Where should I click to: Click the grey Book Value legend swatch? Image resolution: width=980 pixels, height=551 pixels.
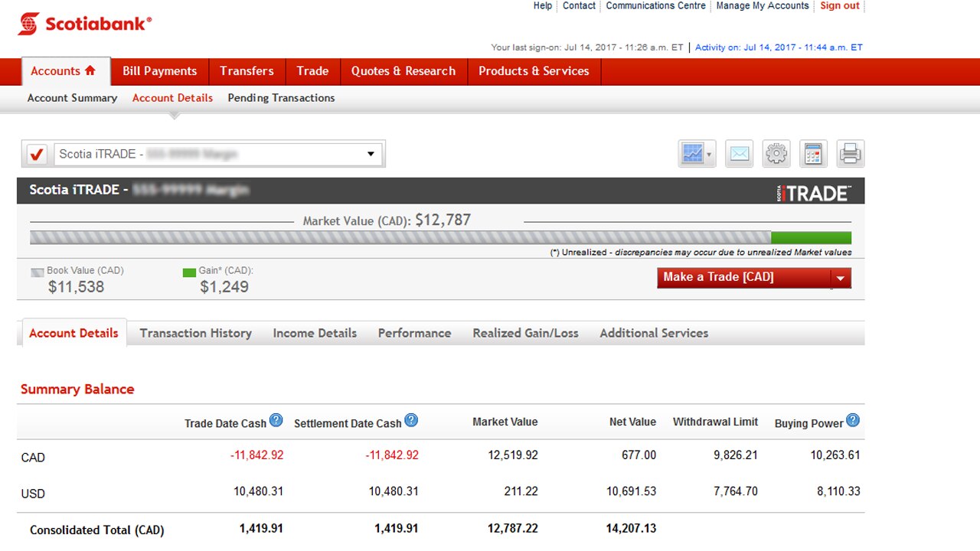point(38,272)
